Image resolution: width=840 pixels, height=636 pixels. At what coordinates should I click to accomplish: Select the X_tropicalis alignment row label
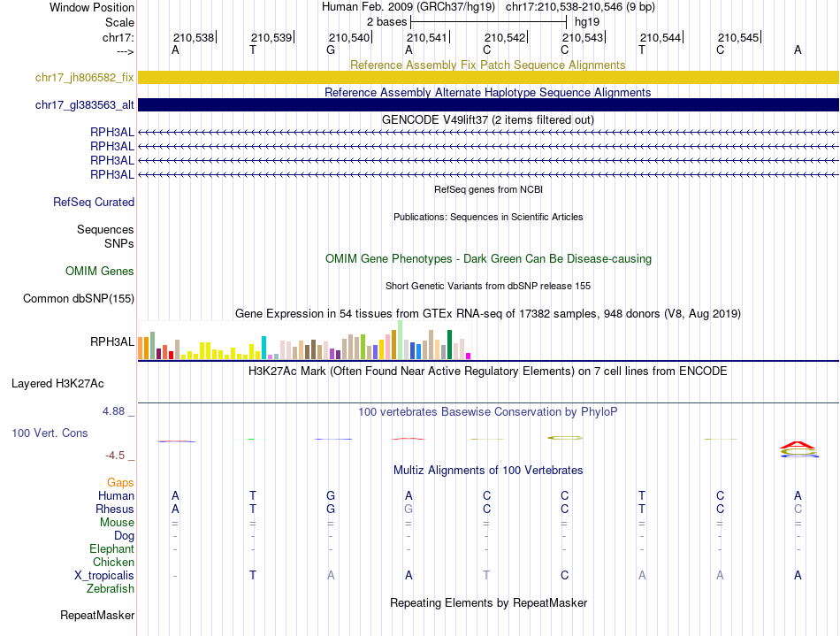click(x=104, y=575)
